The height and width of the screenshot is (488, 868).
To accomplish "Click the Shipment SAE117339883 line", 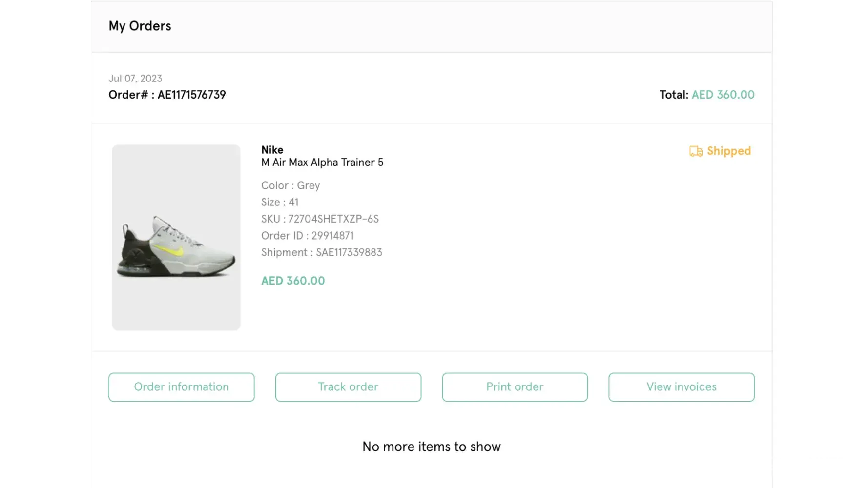I will coord(321,252).
